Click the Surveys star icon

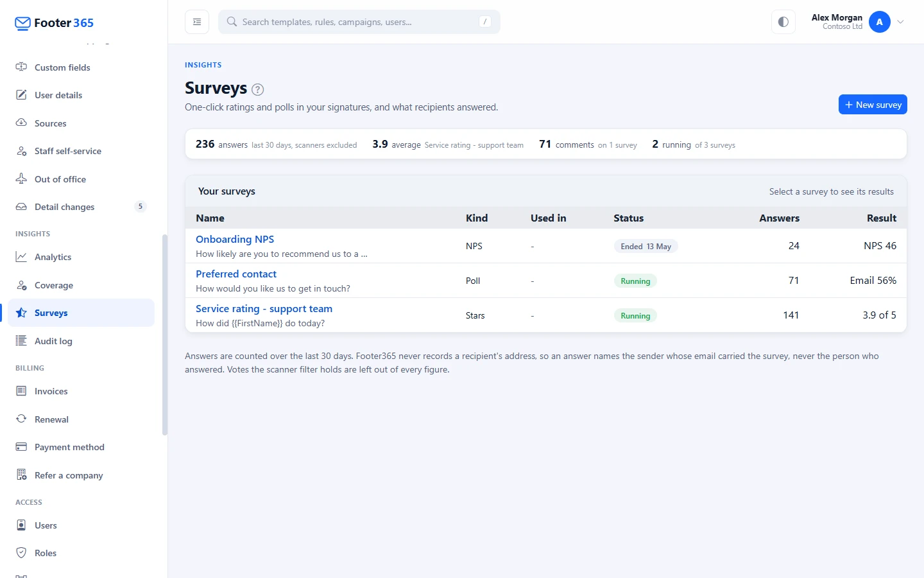click(x=21, y=313)
